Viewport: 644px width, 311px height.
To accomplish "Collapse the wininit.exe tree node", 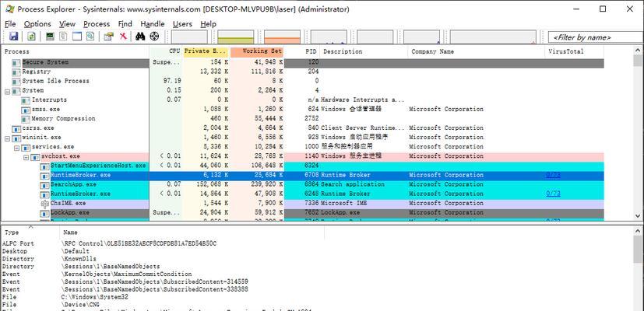I will point(7,138).
